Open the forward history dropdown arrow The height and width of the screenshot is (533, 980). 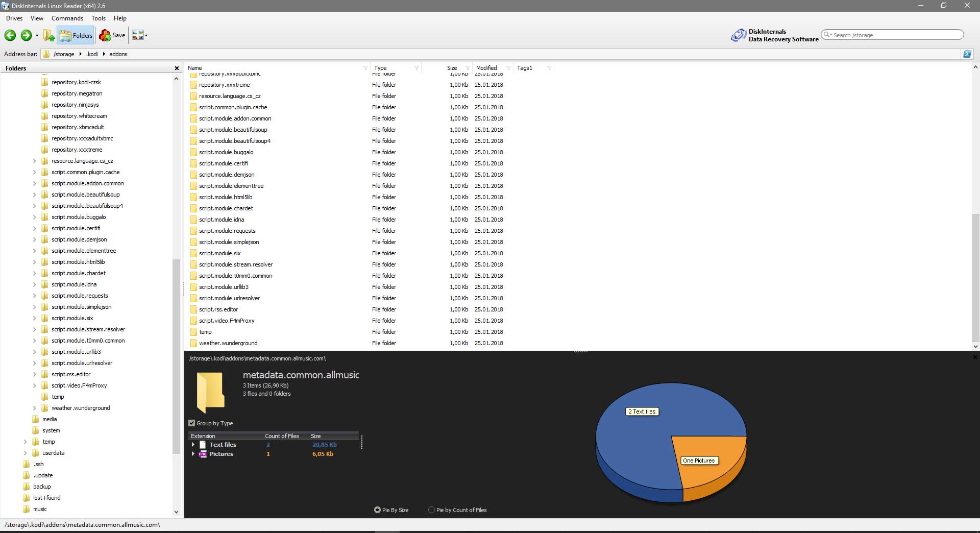[x=37, y=36]
